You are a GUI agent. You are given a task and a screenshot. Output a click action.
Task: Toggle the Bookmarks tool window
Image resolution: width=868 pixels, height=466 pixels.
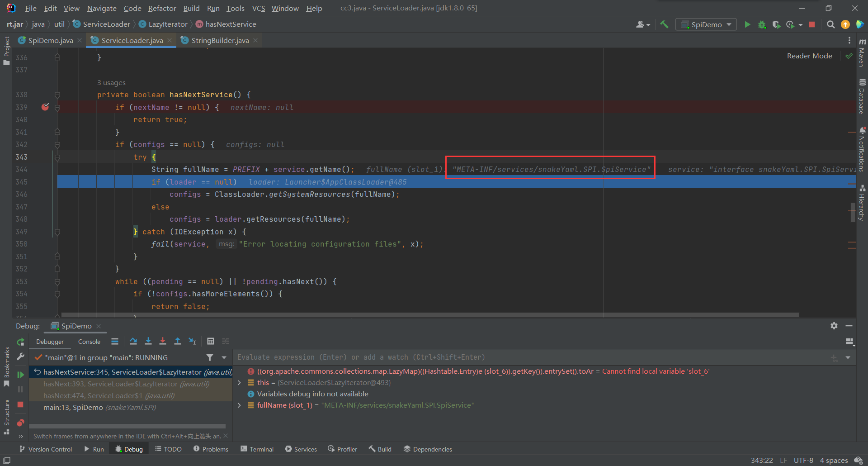point(6,366)
